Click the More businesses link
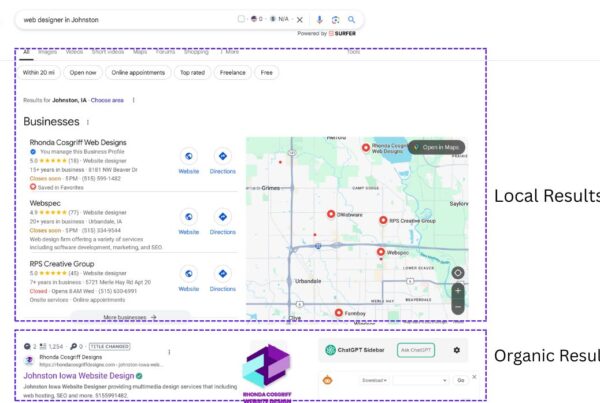This screenshot has height=403, width=600. pyautogui.click(x=129, y=317)
